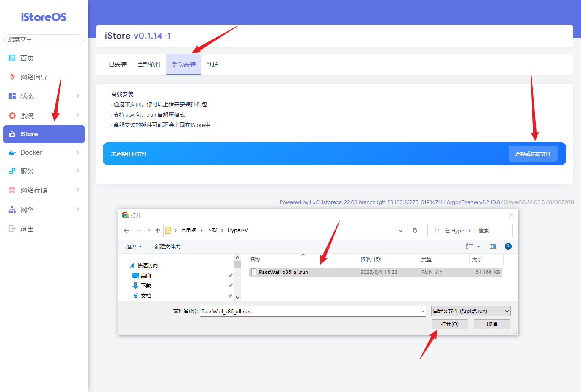
Task: Refresh the Hyper-V folder listing
Action: pyautogui.click(x=415, y=231)
